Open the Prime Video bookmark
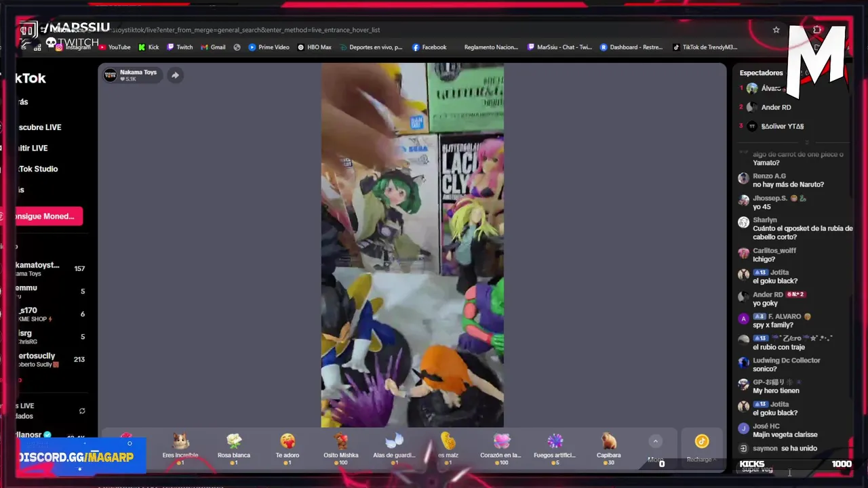The width and height of the screenshot is (868, 488). (269, 47)
